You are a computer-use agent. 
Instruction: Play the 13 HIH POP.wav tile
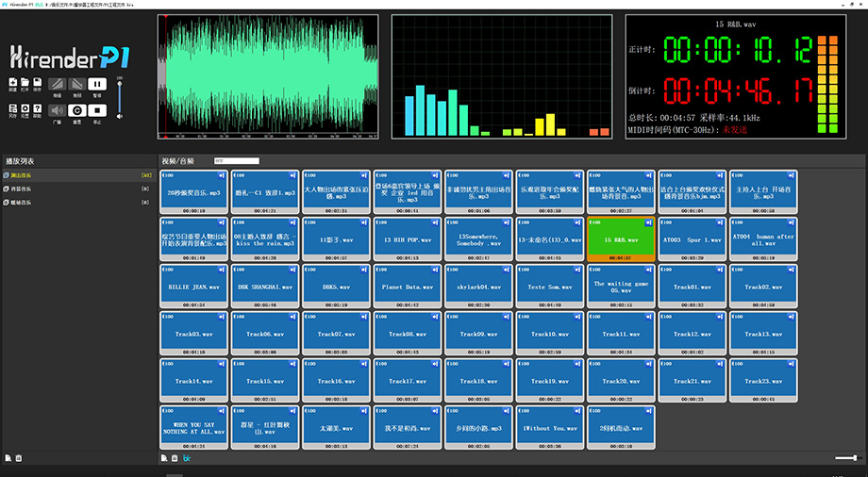[x=409, y=239]
